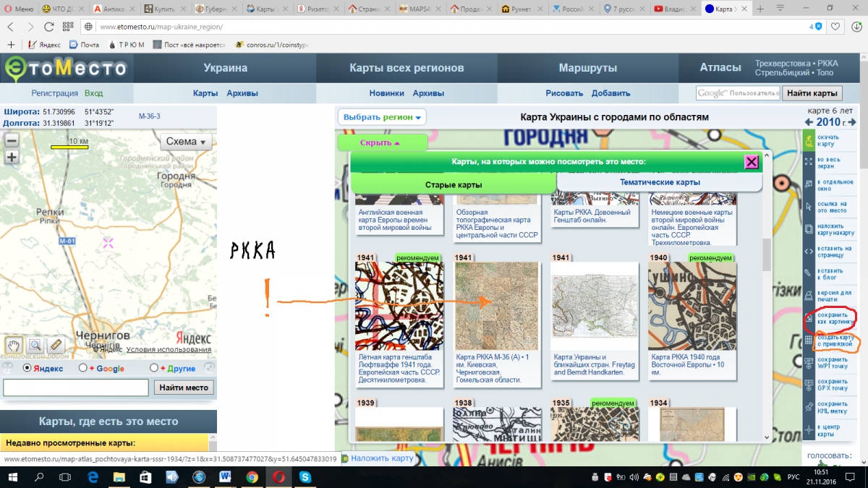Open the Атласы menu section
This screenshot has height=488, width=868.
(x=720, y=67)
